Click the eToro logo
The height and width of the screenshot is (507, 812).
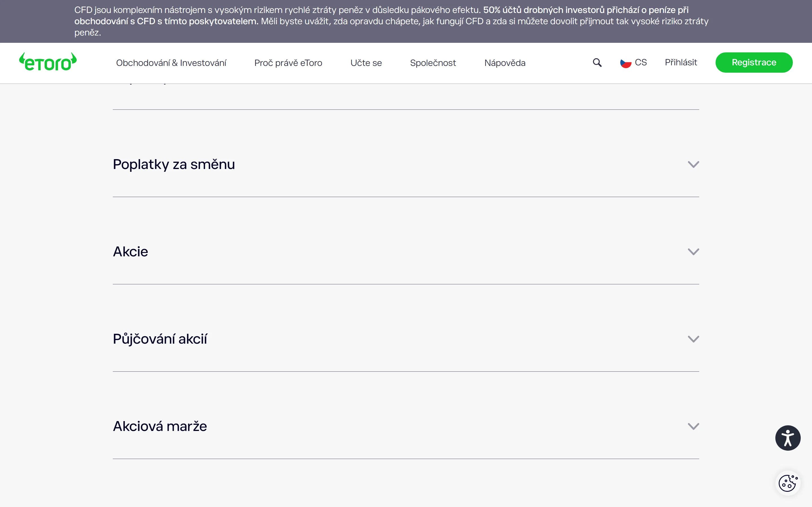tap(48, 62)
